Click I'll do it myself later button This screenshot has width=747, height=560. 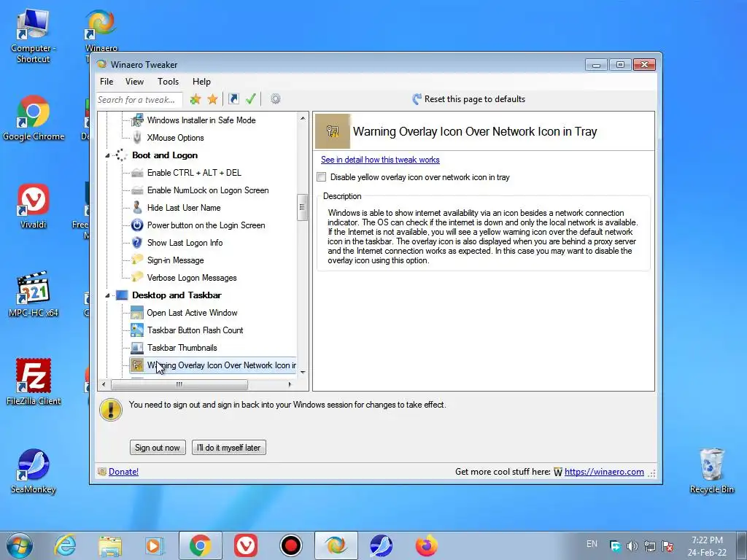point(228,448)
